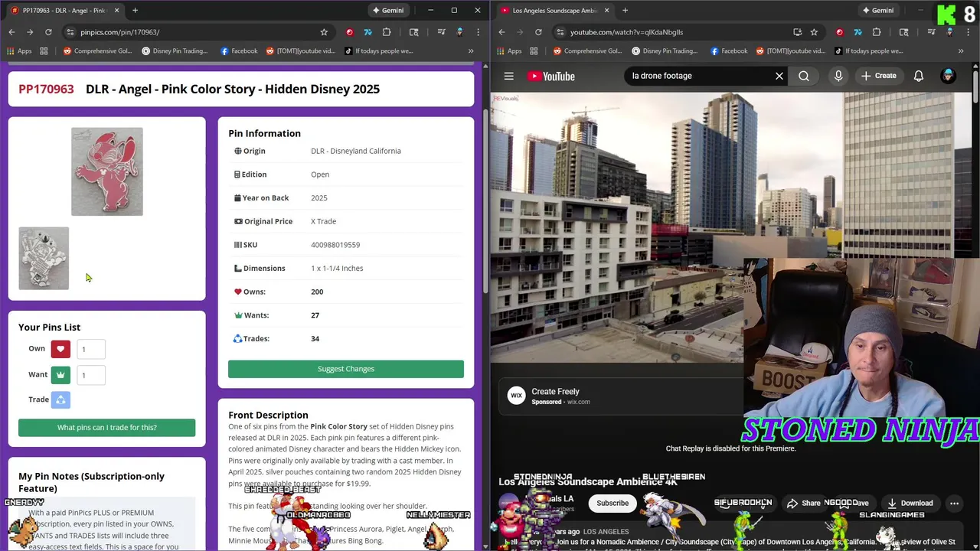
Task: Click Download button under video
Action: (x=909, y=504)
